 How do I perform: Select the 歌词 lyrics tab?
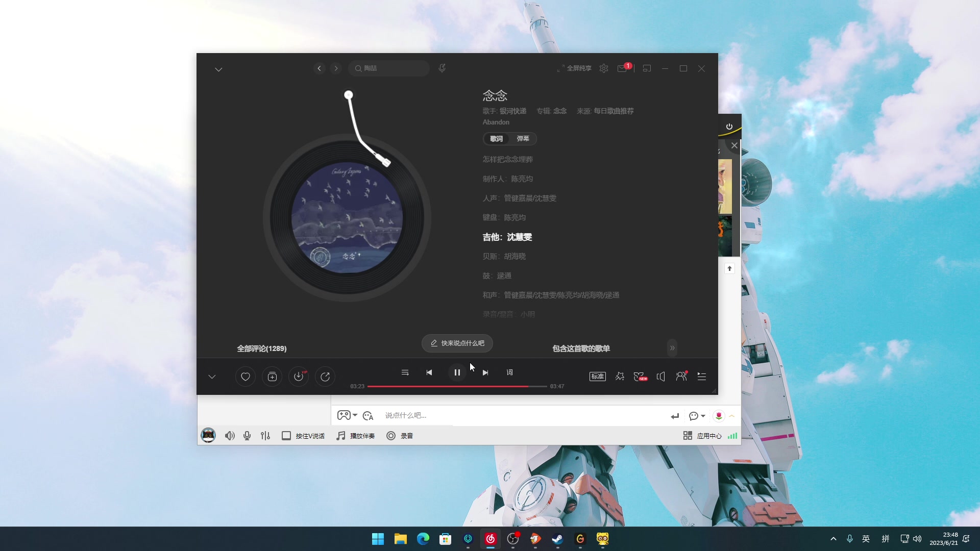point(497,139)
